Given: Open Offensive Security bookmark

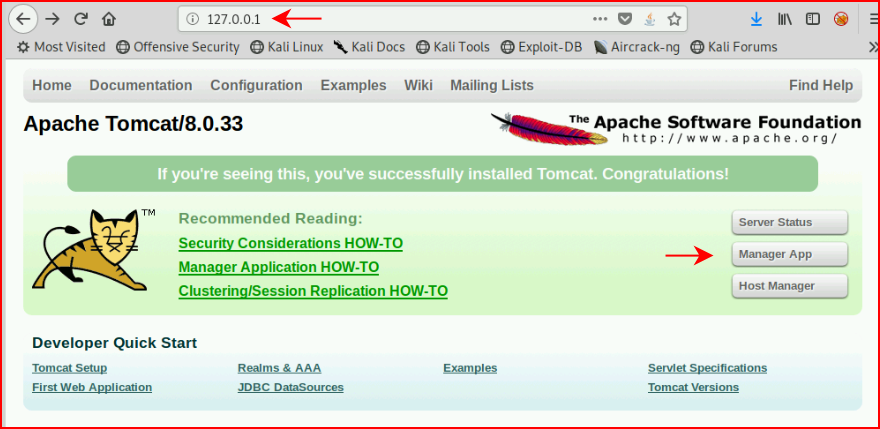Looking at the screenshot, I should (x=177, y=47).
